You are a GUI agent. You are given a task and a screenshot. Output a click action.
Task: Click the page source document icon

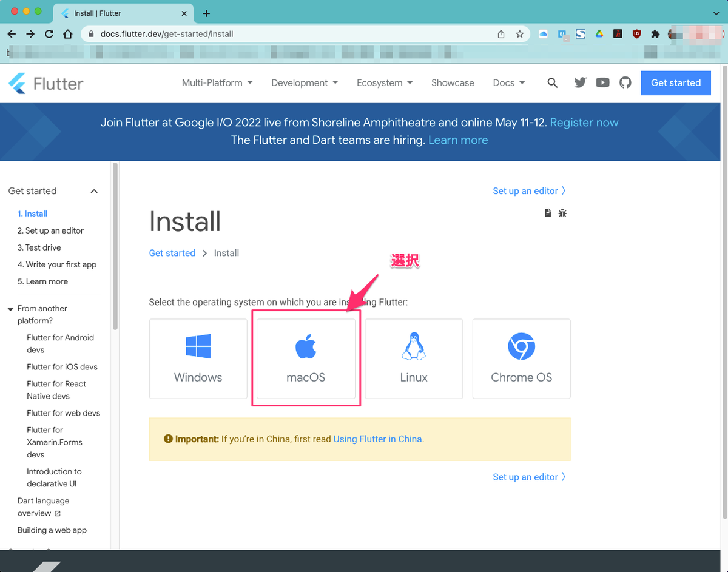pyautogui.click(x=548, y=213)
